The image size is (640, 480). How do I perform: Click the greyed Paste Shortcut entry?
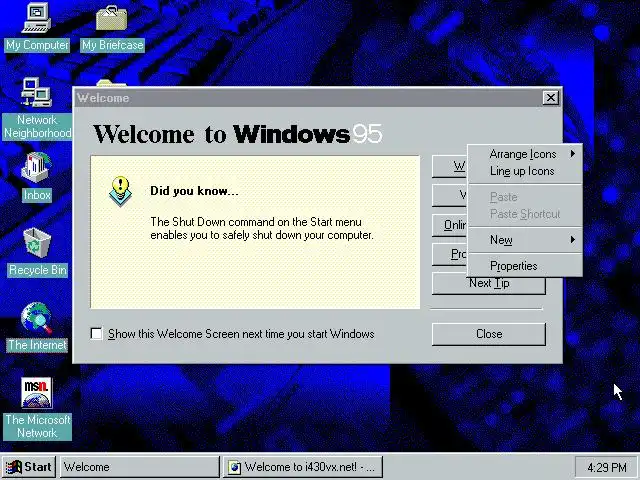click(525, 214)
